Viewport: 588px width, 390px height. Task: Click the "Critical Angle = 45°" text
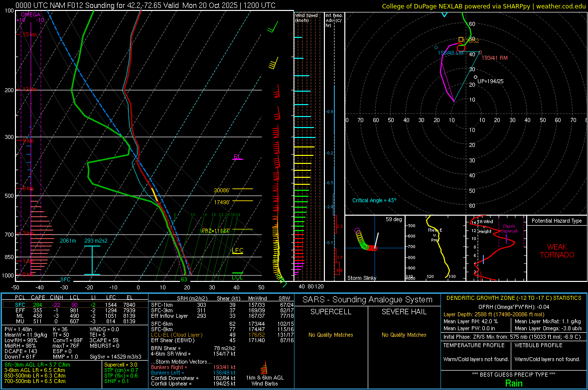(x=374, y=200)
